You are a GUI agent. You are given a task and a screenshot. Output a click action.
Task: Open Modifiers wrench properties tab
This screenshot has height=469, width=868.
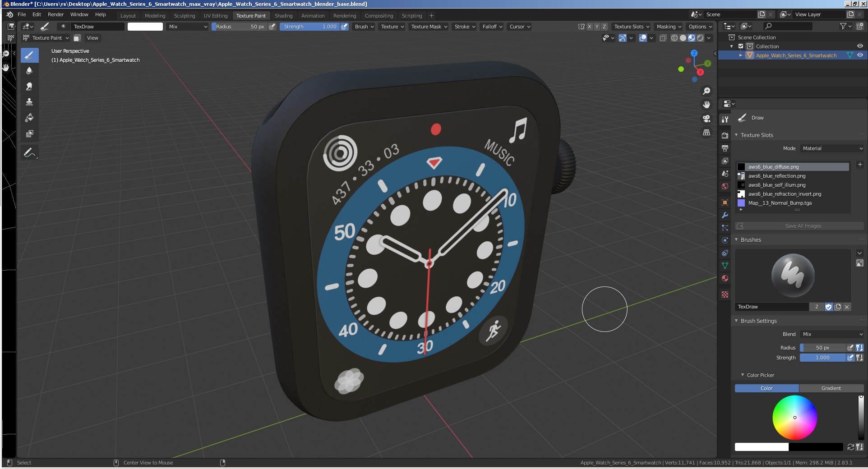tap(725, 215)
